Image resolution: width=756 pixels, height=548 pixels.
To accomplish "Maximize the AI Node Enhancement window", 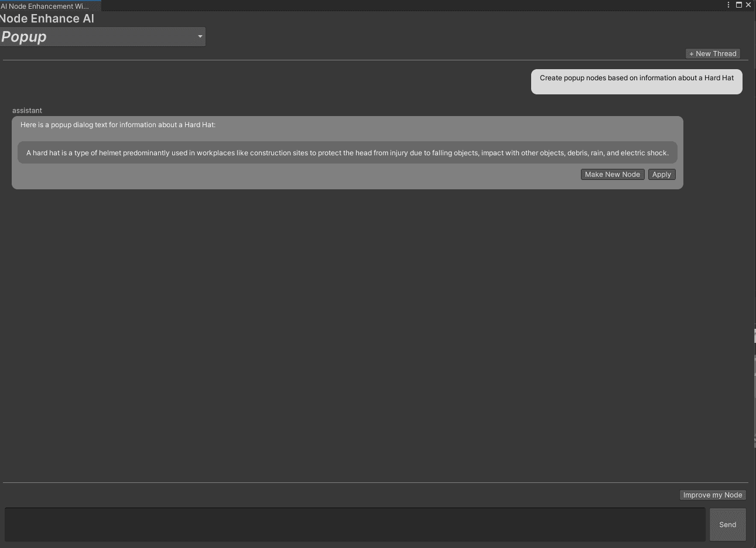I will pyautogui.click(x=738, y=5).
